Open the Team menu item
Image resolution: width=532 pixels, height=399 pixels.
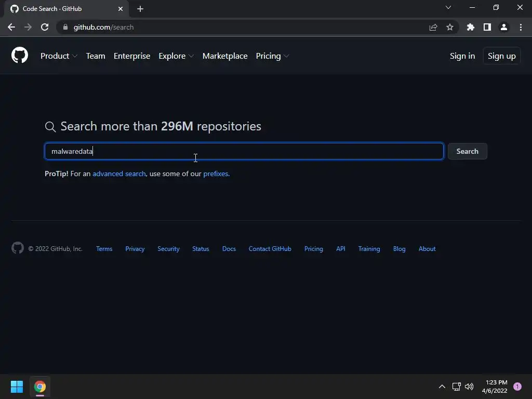click(x=96, y=56)
